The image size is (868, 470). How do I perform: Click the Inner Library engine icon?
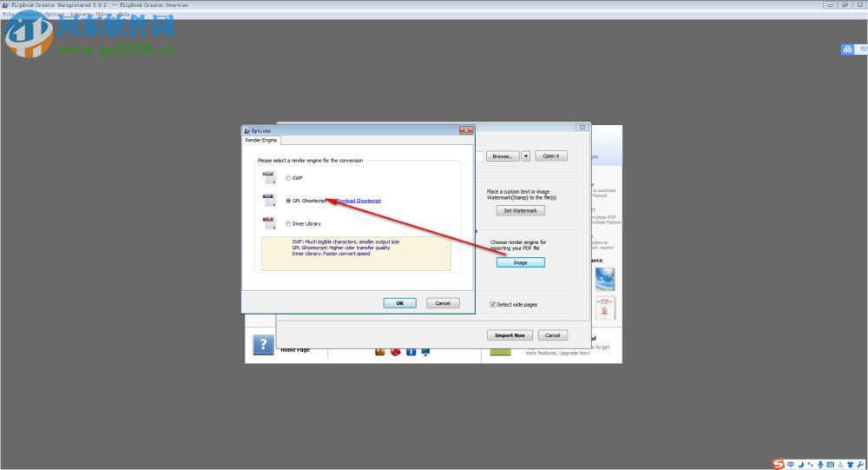269,223
